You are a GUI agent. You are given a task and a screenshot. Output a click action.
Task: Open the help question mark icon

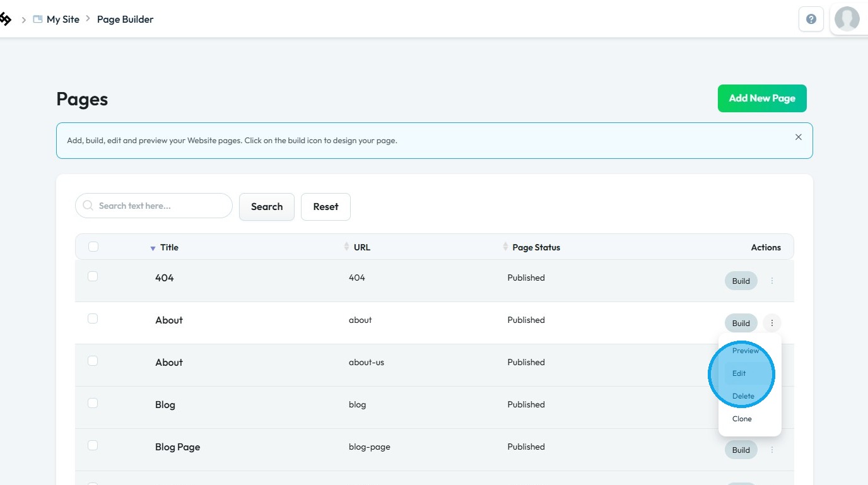coord(811,19)
